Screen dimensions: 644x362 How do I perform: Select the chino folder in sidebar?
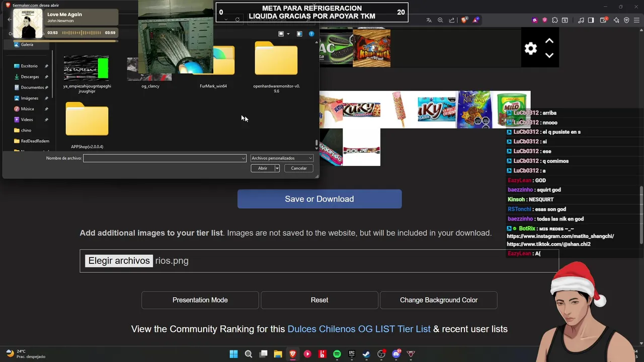point(26,131)
